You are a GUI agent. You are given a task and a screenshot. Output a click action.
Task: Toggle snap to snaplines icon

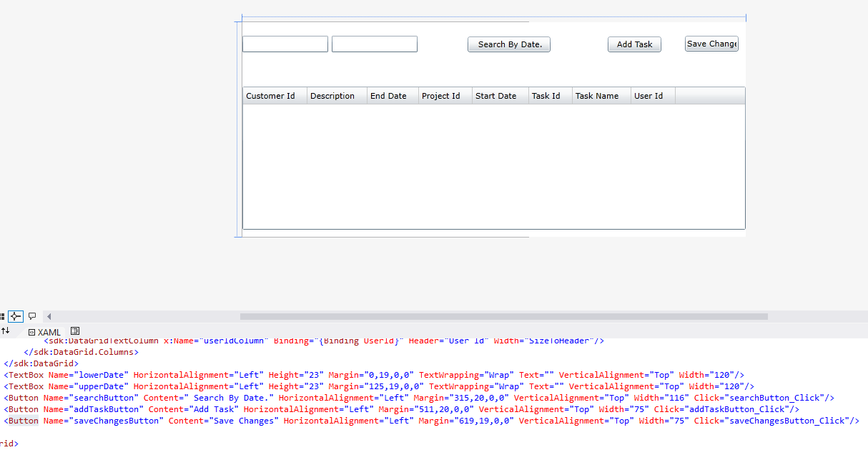pyautogui.click(x=16, y=316)
